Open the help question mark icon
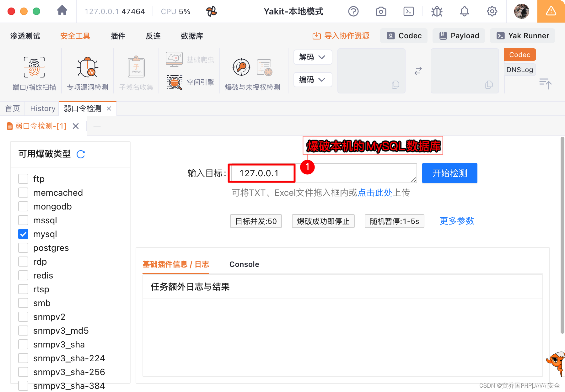Screen dimensions: 565x392 [x=353, y=11]
